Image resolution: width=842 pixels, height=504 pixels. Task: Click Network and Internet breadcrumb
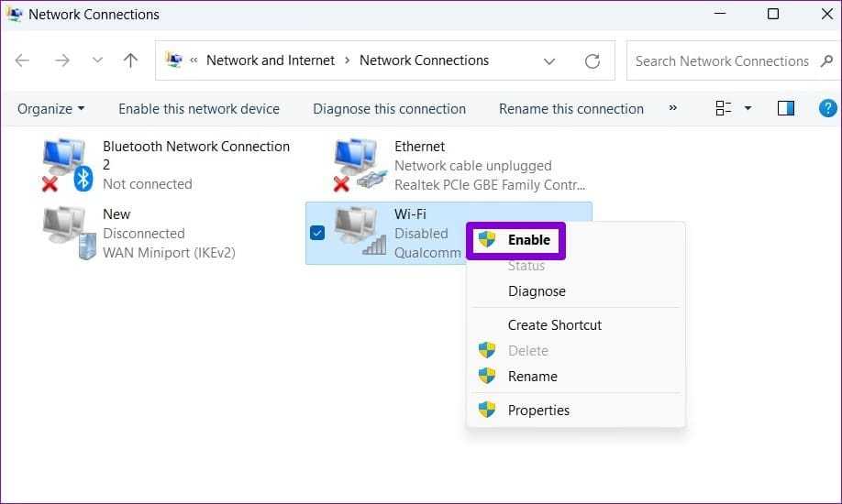[271, 60]
